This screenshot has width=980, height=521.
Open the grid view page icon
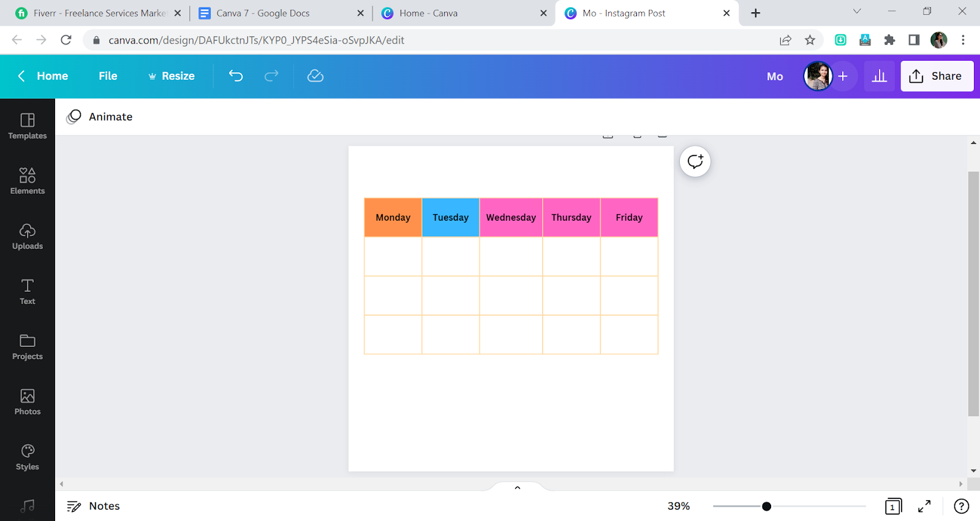(x=893, y=506)
